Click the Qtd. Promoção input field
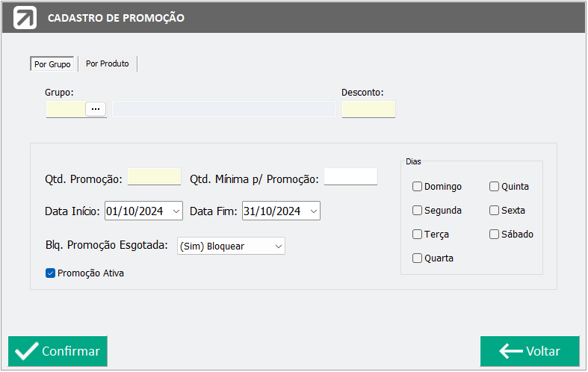 (155, 176)
